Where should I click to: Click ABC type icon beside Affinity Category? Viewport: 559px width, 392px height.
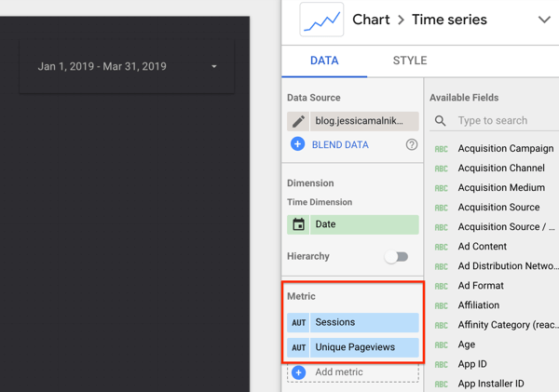click(x=441, y=325)
